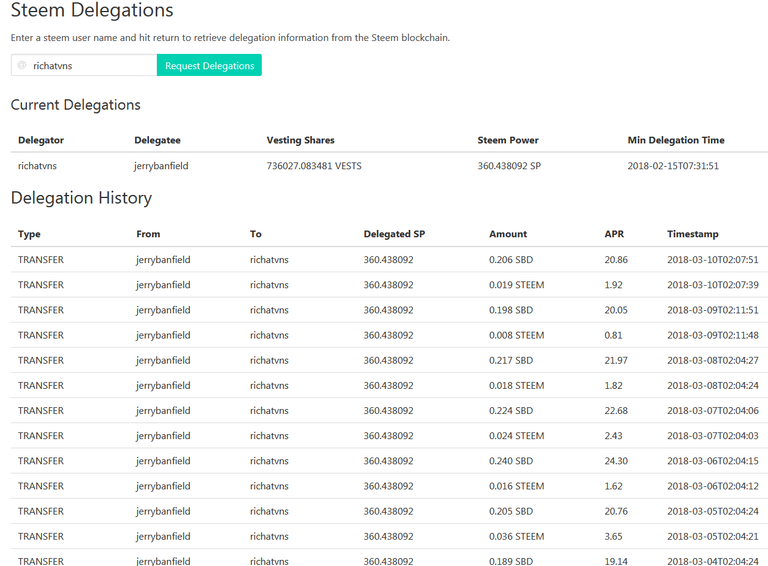Viewport: 768px width, 566px height.
Task: Click the Delegation History heading
Action: point(81,198)
